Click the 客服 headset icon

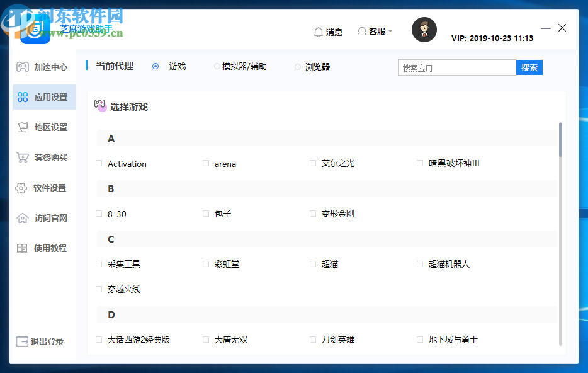(361, 32)
